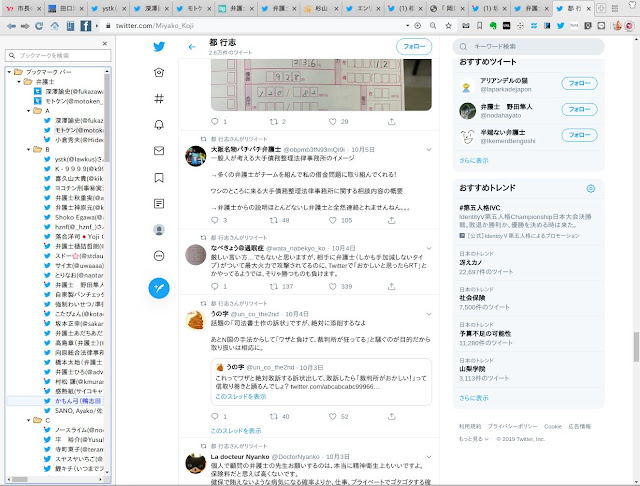
Task: Open options caret on 大阪名物パチパチ弁護士 tweet
Action: pyautogui.click(x=429, y=150)
